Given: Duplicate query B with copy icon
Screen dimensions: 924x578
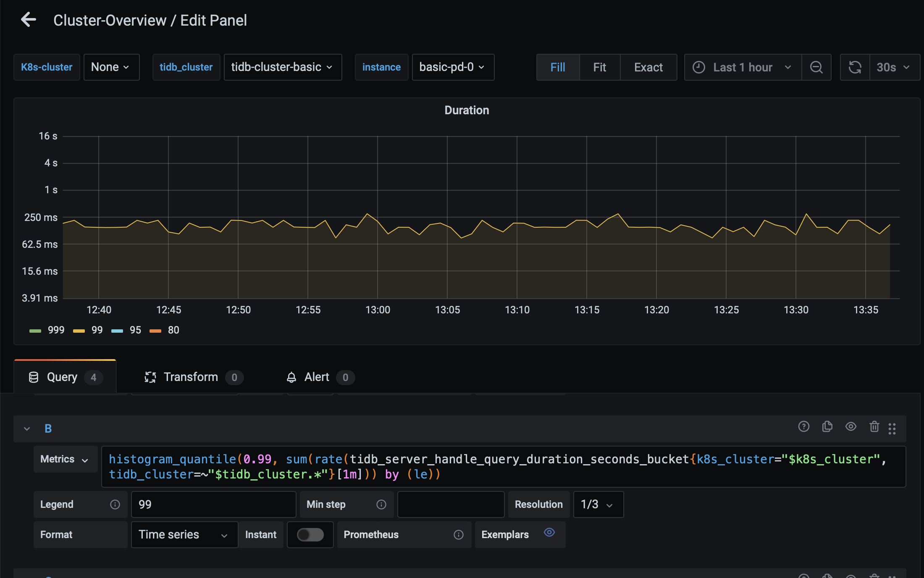Looking at the screenshot, I should coord(827,427).
